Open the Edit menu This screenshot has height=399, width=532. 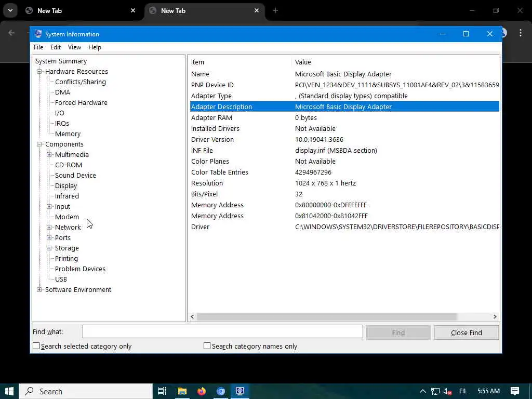coord(56,47)
